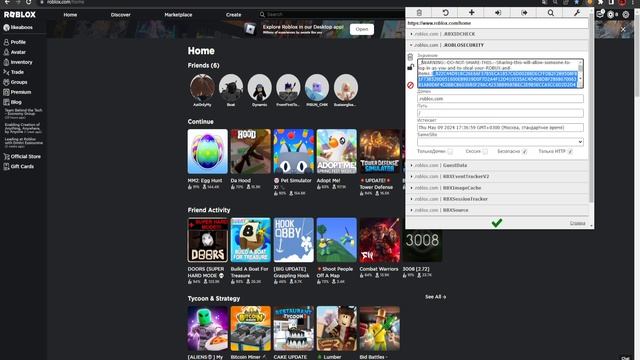Image resolution: width=640 pixels, height=360 pixels.
Task: Delete the .ROBLOSECURITY cookie via trash icon
Action: [411, 57]
